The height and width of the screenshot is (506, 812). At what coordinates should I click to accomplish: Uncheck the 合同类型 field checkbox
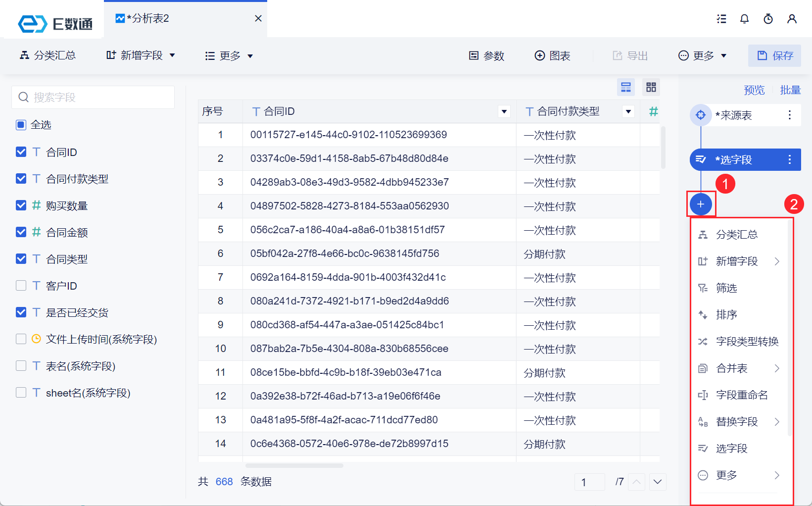click(21, 258)
